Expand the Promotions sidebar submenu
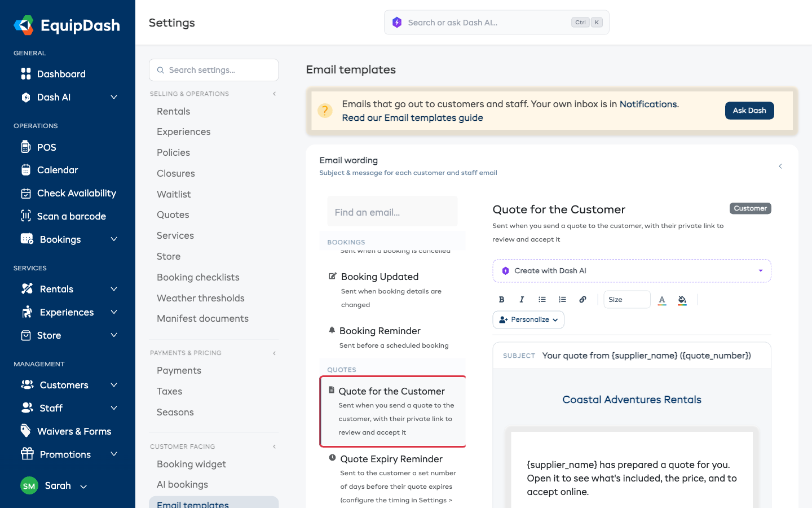812x508 pixels. [114, 454]
